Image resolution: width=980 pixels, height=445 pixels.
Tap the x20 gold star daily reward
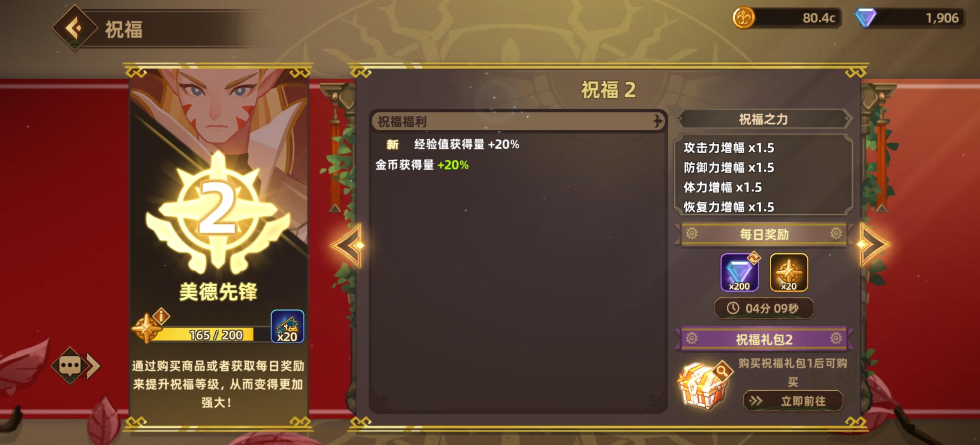point(789,272)
